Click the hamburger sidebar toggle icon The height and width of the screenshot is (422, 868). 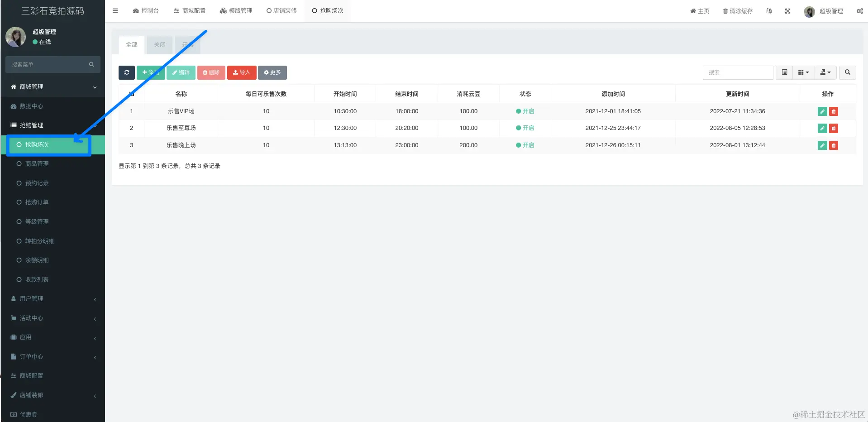click(115, 11)
